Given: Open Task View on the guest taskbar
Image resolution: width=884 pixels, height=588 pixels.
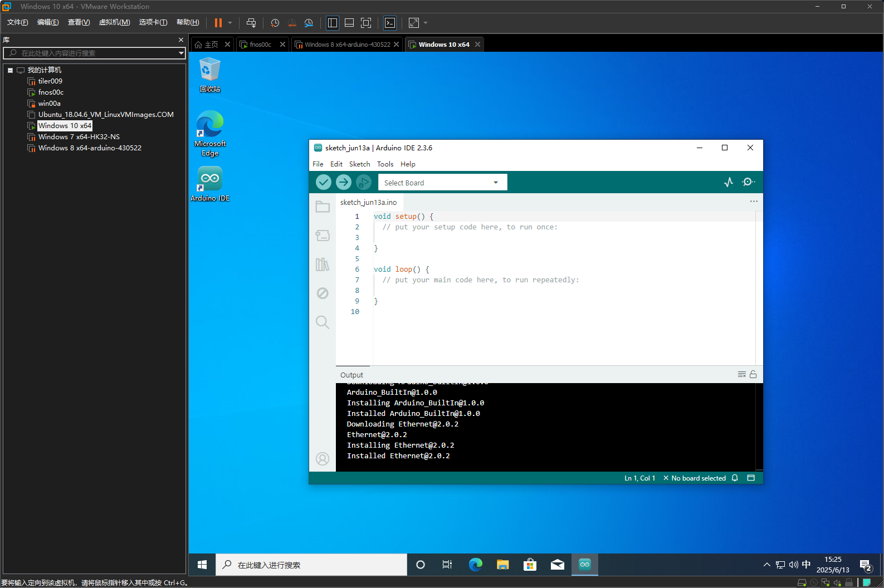Looking at the screenshot, I should pos(447,565).
